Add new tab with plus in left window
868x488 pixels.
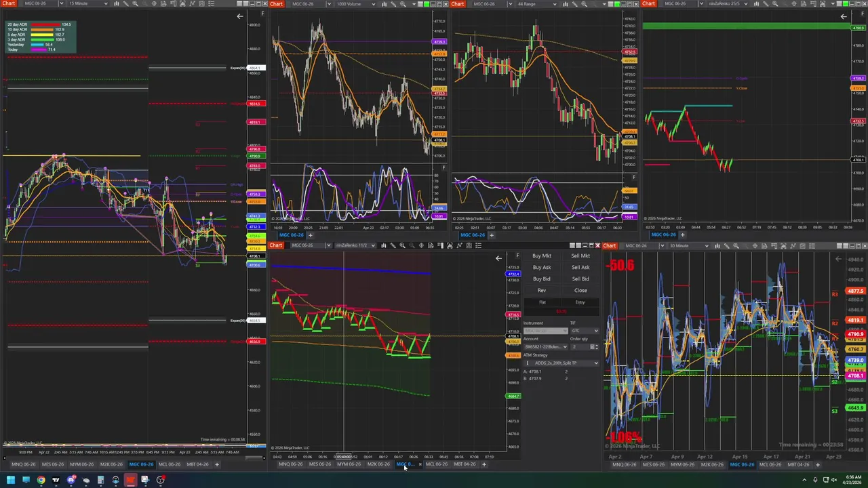[217, 464]
